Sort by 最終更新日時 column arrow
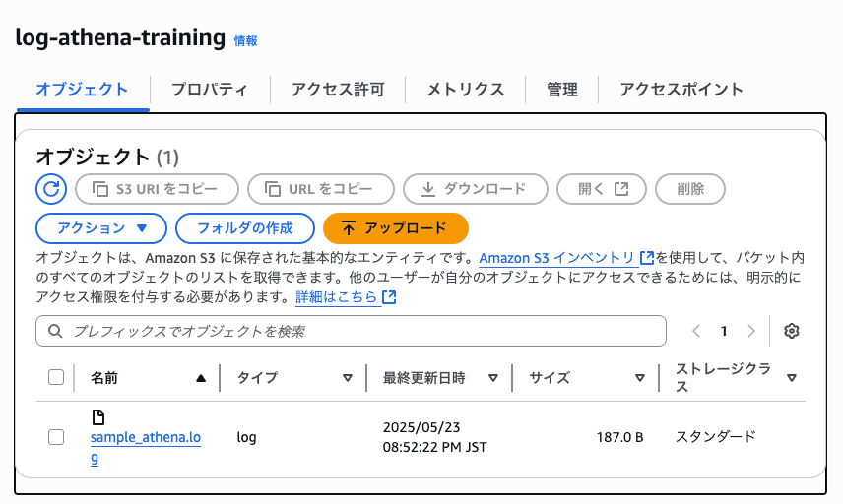The height and width of the screenshot is (504, 843). pos(493,378)
